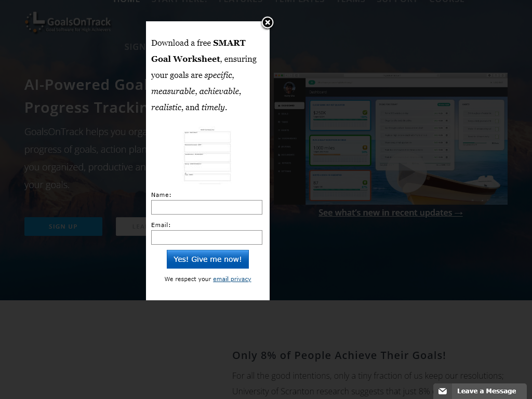Click the Goals icon in the sidebar

click(278, 114)
